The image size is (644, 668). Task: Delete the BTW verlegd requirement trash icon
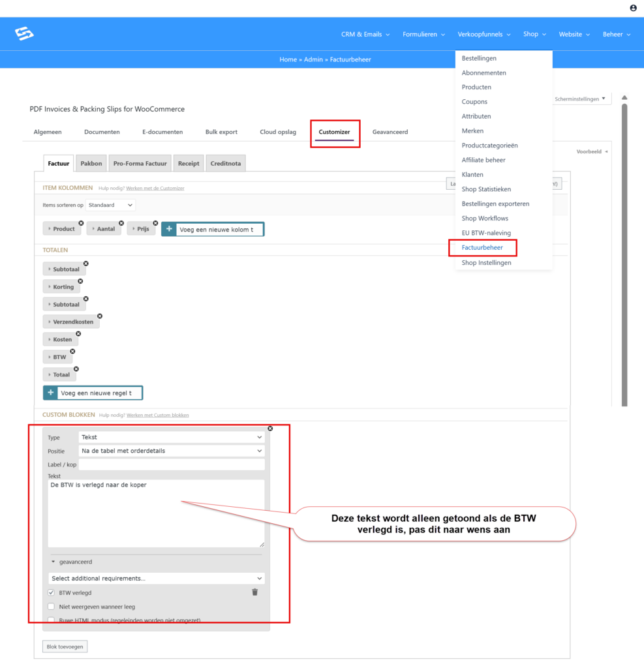click(254, 592)
